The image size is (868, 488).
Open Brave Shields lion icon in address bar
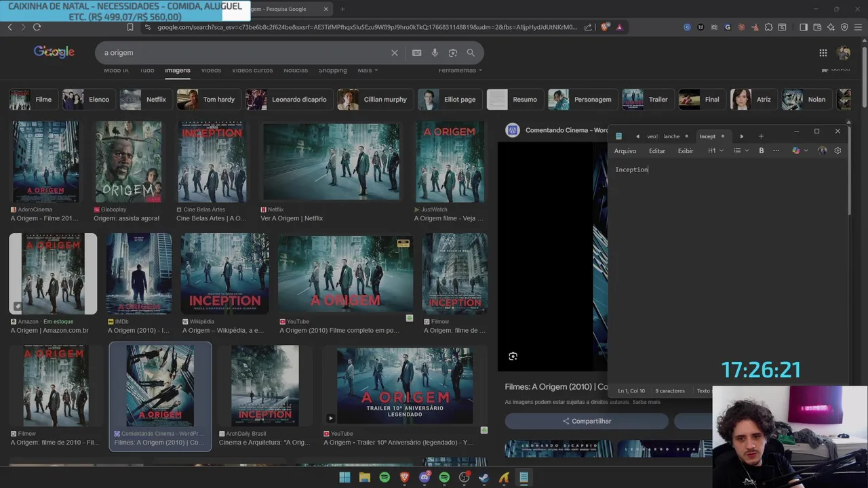(x=606, y=27)
